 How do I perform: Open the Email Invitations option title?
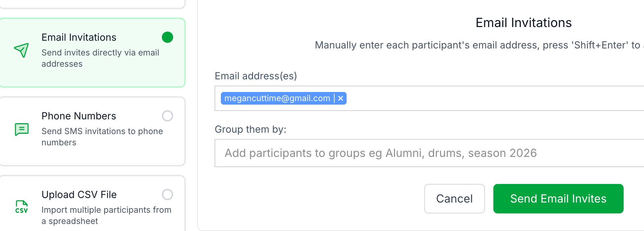[79, 37]
